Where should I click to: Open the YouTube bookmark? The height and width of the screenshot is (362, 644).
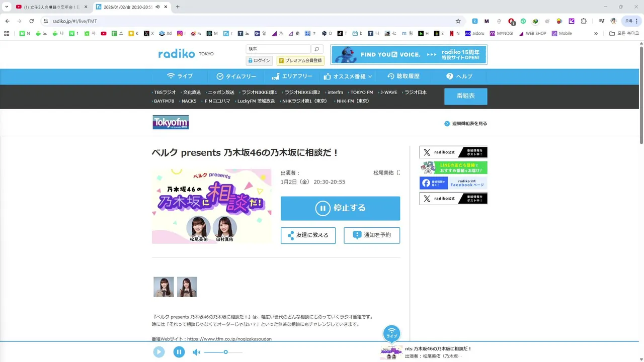(x=104, y=34)
